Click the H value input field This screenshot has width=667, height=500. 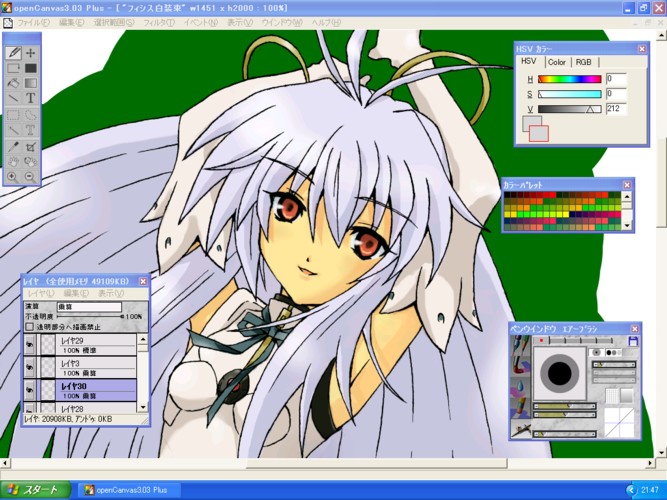click(x=616, y=79)
